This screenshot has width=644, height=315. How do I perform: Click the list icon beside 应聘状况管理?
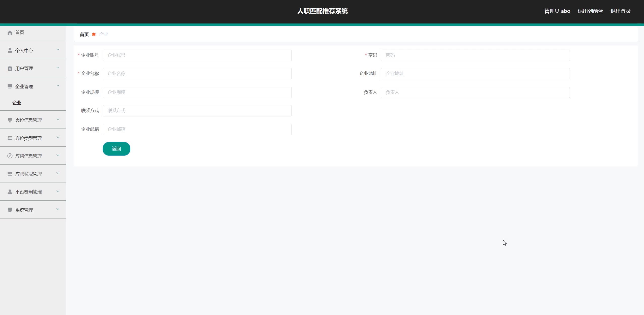click(x=10, y=174)
